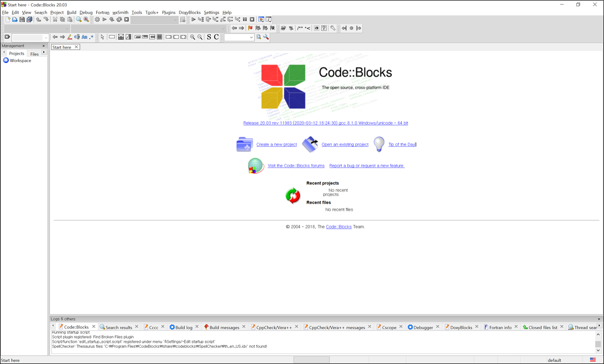
Task: Open the File menu
Action: pyautogui.click(x=5, y=12)
